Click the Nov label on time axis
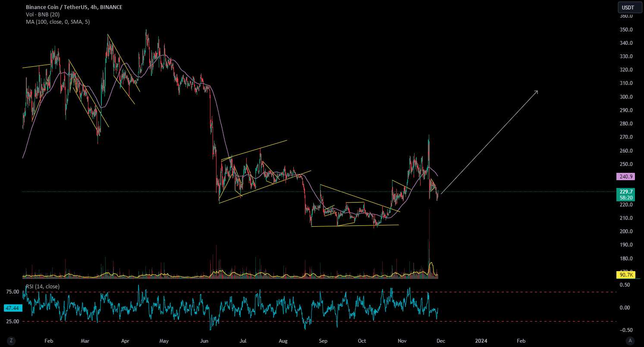The height and width of the screenshot is (347, 644). tap(402, 341)
